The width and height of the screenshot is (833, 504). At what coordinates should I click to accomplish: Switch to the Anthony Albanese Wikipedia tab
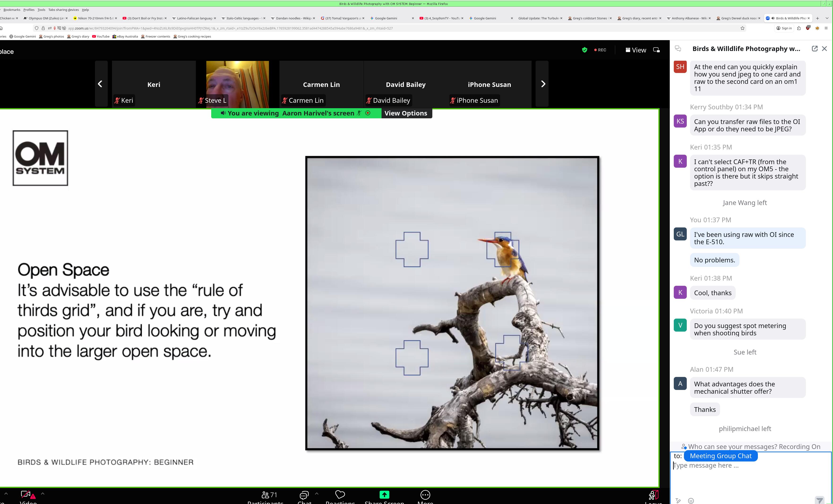pyautogui.click(x=688, y=18)
